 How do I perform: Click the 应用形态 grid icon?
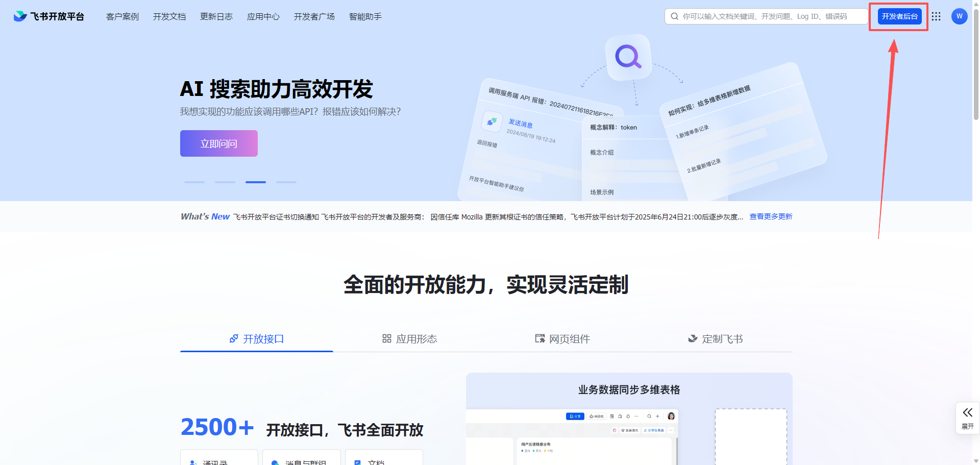pos(387,339)
